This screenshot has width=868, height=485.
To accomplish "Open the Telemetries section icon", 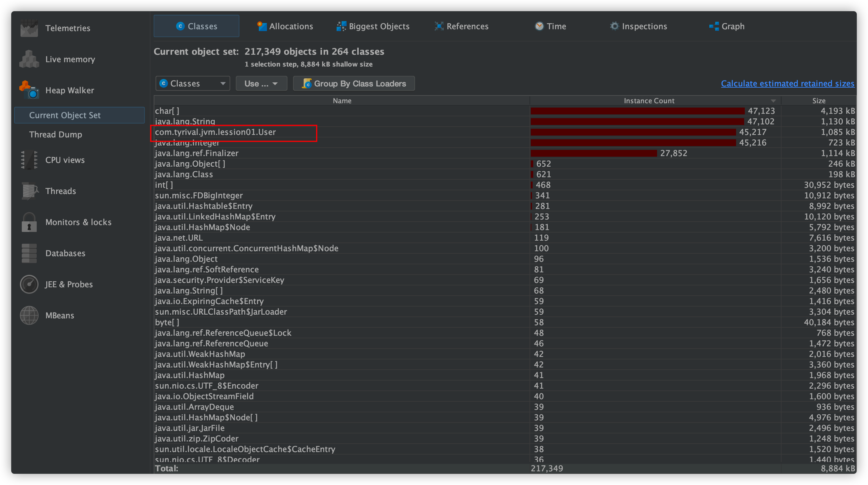I will [x=29, y=28].
